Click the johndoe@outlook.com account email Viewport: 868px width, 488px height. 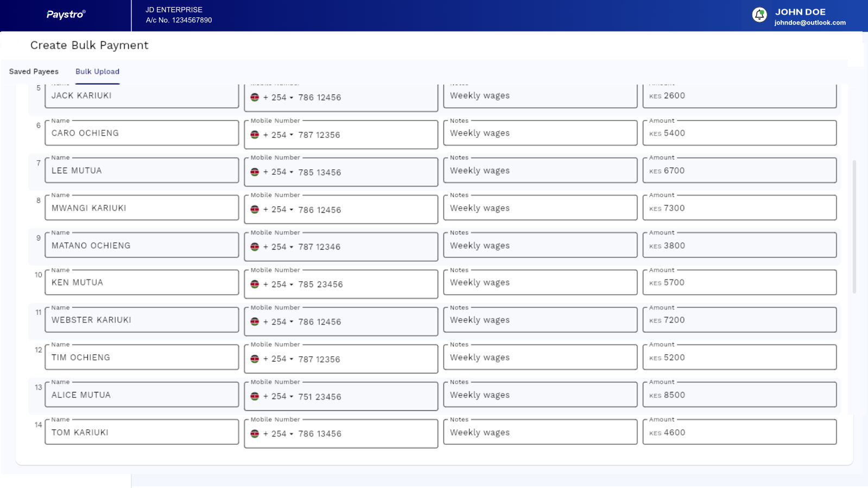click(x=809, y=23)
